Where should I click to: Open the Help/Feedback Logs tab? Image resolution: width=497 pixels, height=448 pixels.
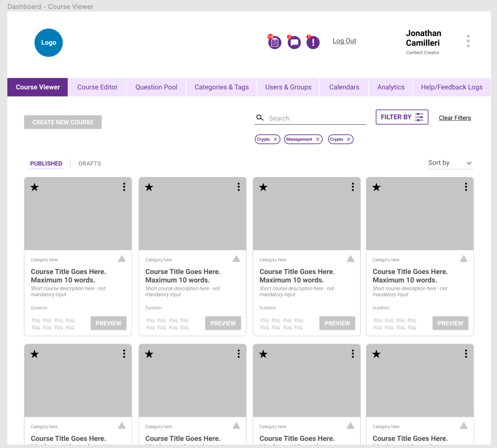(x=452, y=87)
